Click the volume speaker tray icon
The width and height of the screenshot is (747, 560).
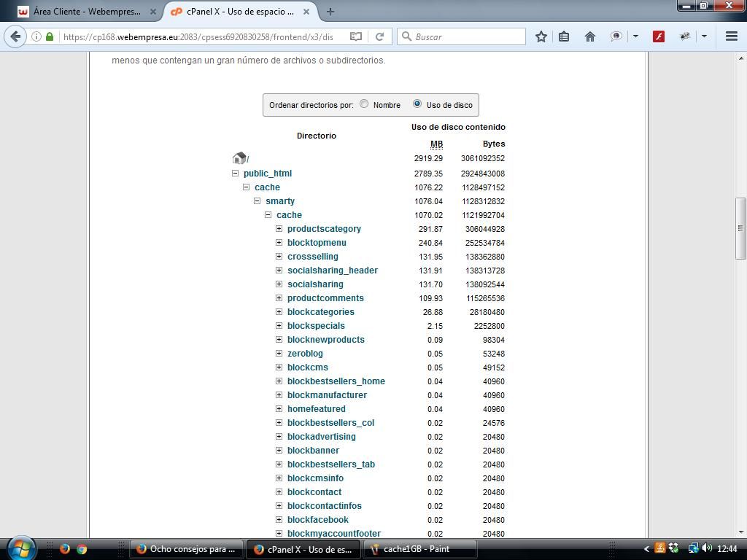click(x=706, y=548)
